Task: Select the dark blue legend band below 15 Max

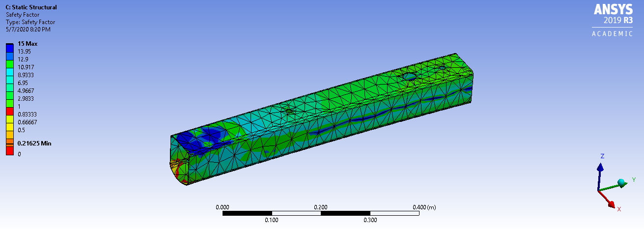Action: click(10, 48)
